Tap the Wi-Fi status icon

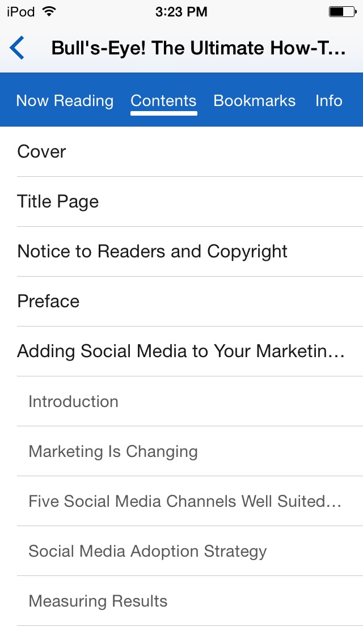tap(49, 12)
